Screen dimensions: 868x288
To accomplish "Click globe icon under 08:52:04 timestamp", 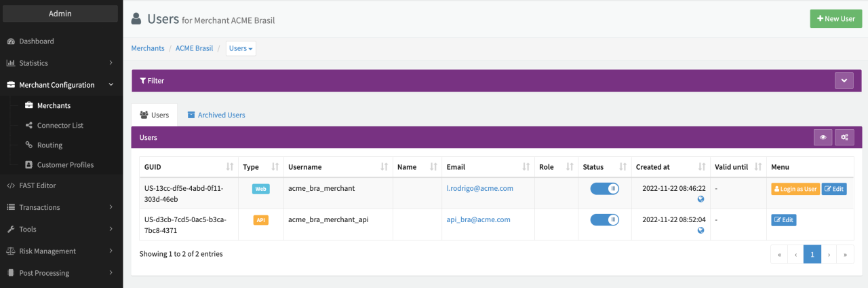I will [x=701, y=230].
